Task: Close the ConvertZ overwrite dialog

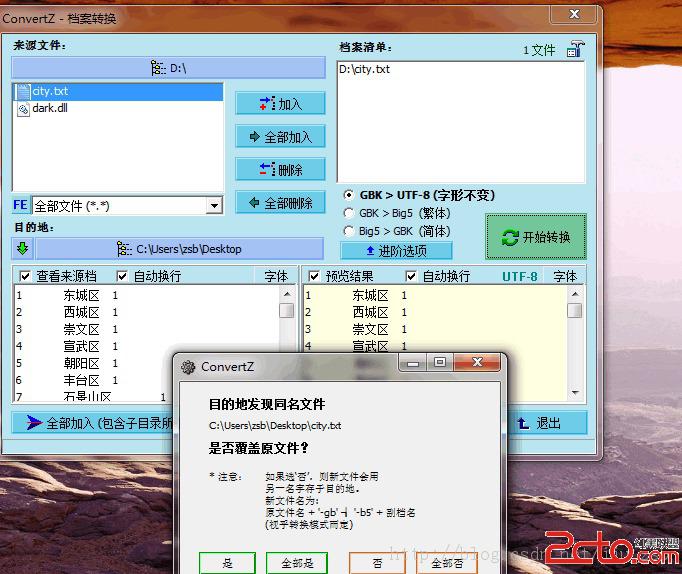Action: pyautogui.click(x=477, y=362)
